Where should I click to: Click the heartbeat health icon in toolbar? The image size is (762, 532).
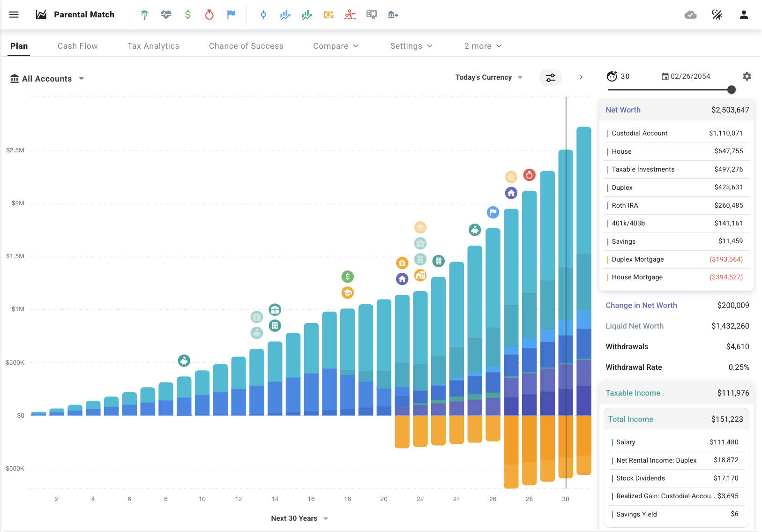click(166, 15)
